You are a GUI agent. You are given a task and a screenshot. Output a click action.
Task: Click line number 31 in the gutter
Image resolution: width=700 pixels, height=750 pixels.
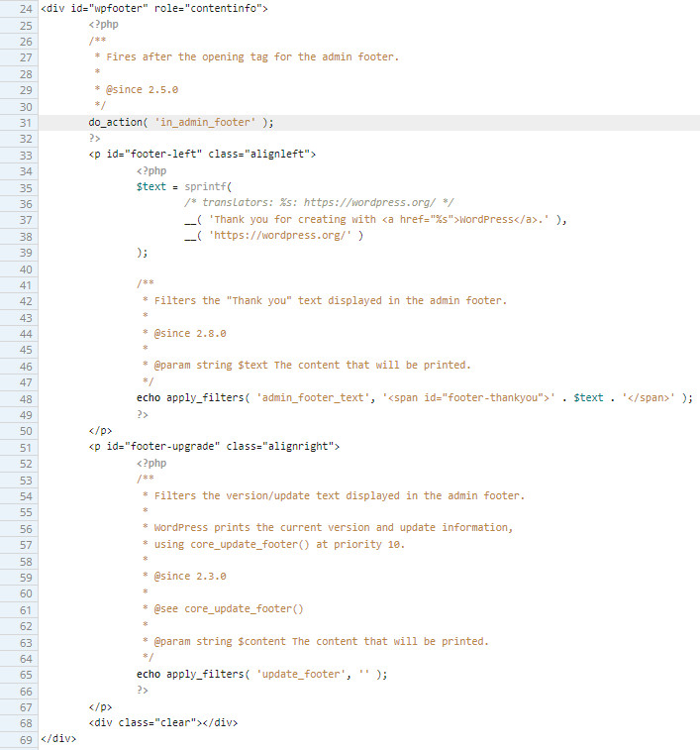[25, 123]
